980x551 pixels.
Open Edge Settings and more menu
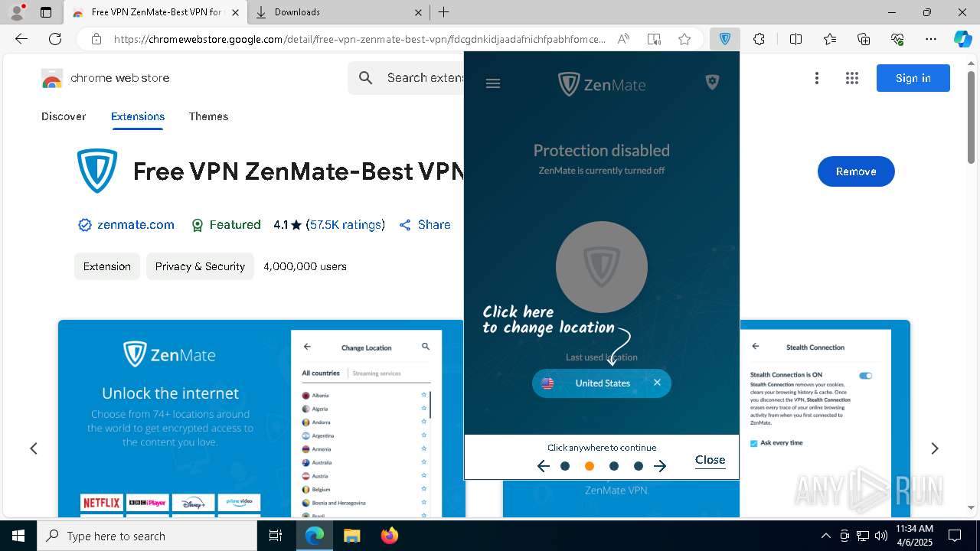(x=931, y=39)
